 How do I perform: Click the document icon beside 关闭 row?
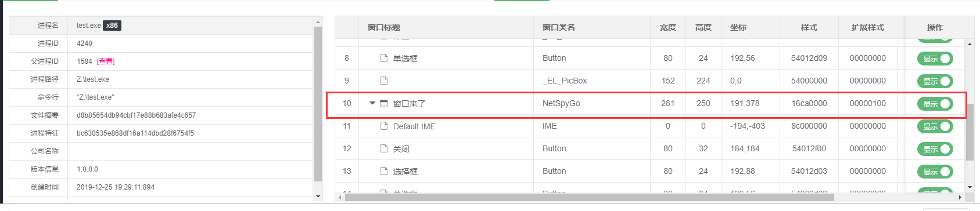click(x=383, y=148)
